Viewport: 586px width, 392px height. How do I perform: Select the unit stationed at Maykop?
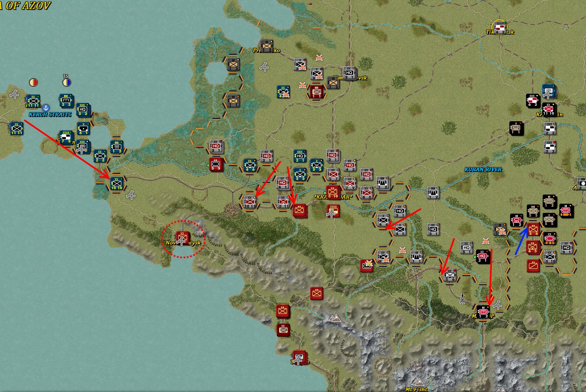point(483,311)
